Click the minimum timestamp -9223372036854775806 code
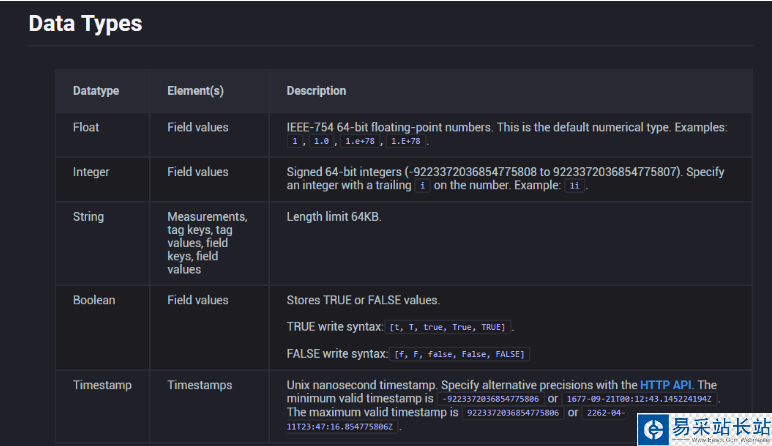The height and width of the screenshot is (446, 772). coord(490,399)
